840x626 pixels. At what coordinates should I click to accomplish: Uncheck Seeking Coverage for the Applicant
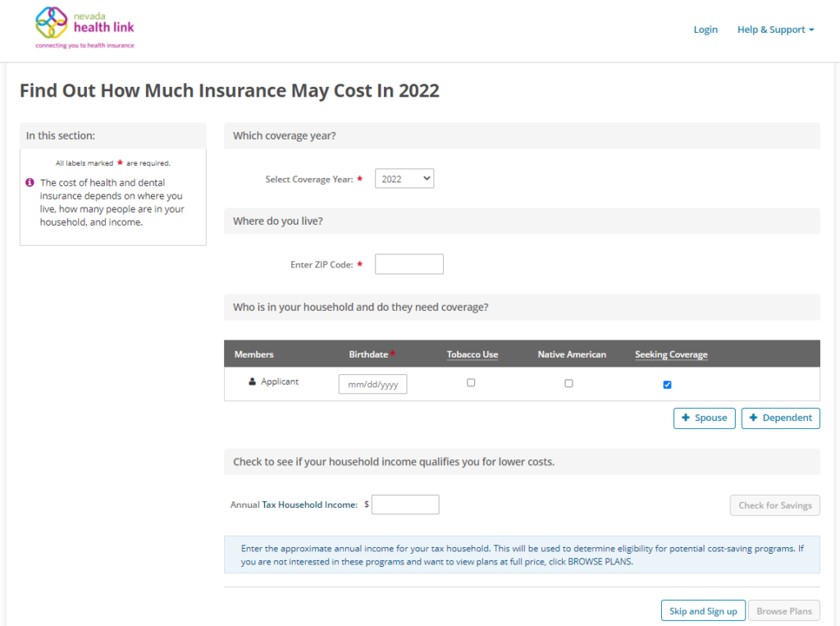point(667,385)
